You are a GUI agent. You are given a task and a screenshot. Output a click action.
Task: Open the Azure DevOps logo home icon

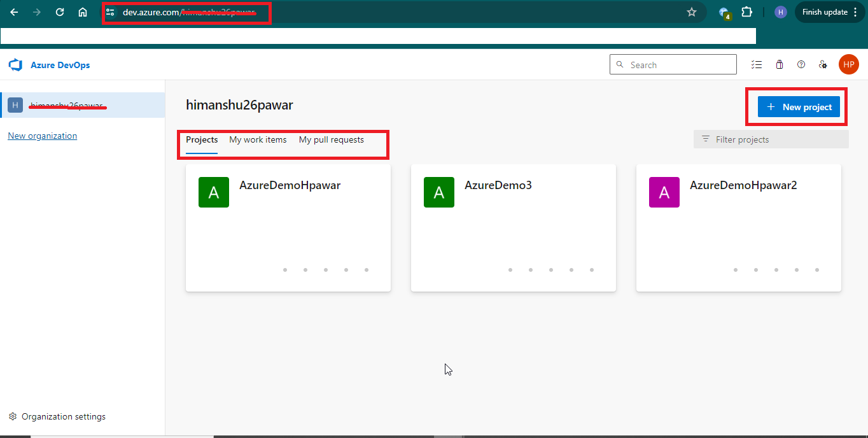tap(15, 64)
